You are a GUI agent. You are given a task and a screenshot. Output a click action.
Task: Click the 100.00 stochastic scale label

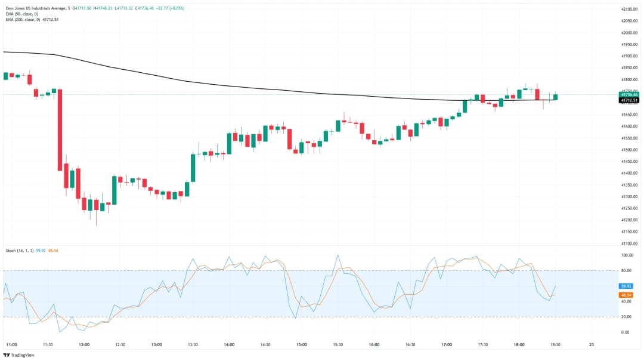point(627,255)
